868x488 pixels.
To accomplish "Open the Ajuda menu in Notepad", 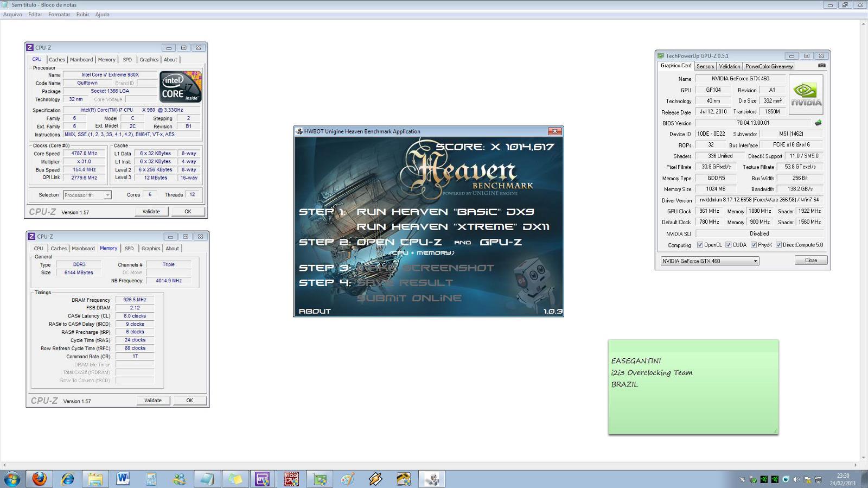I will pyautogui.click(x=102, y=15).
